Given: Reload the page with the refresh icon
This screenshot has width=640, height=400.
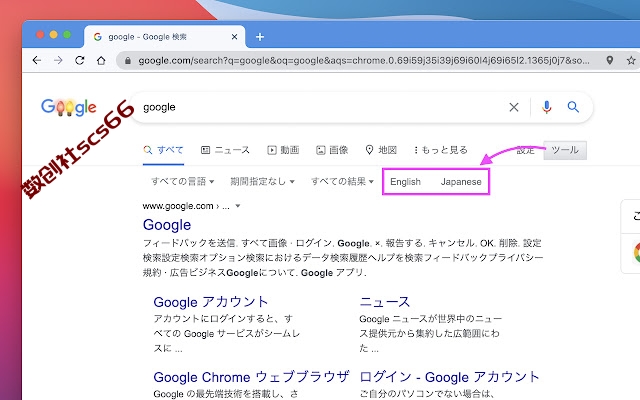Looking at the screenshot, I should 80,60.
